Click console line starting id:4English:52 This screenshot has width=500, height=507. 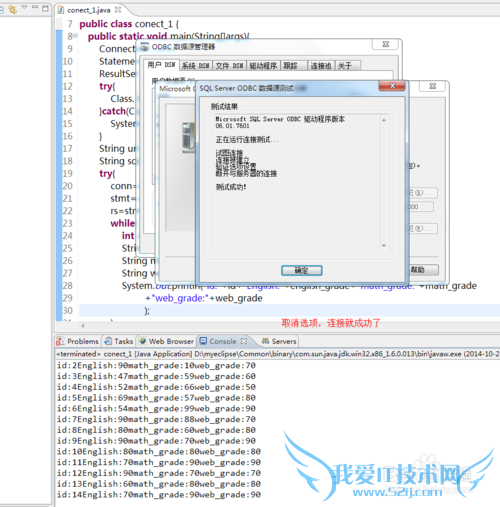[156, 387]
